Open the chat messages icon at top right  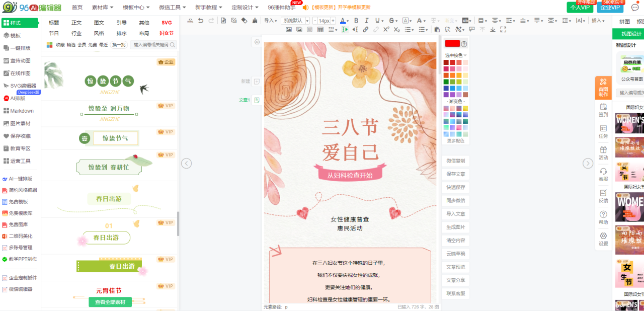point(635,8)
